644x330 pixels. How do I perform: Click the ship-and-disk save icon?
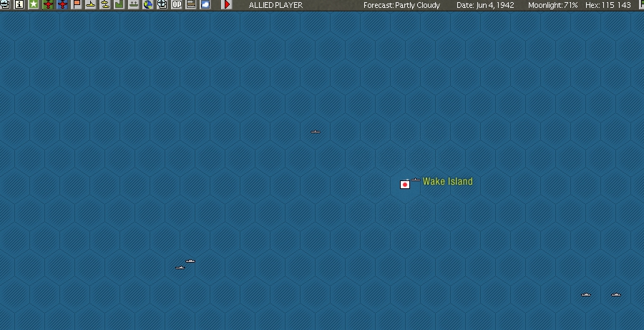5,4
